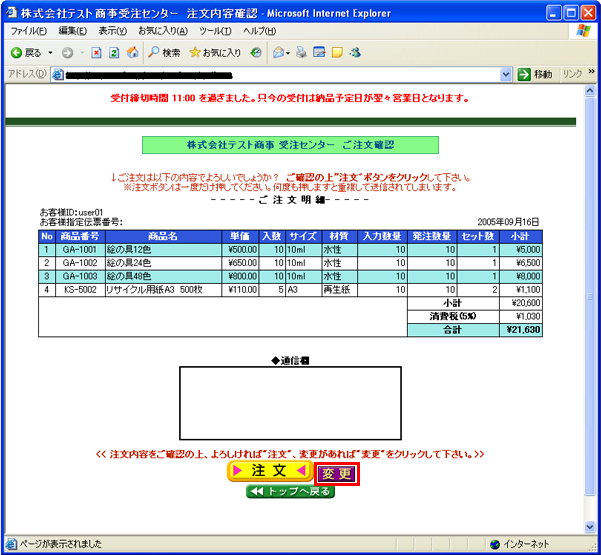Click the total amount ¥21,630
601x555 pixels.
pyautogui.click(x=523, y=330)
